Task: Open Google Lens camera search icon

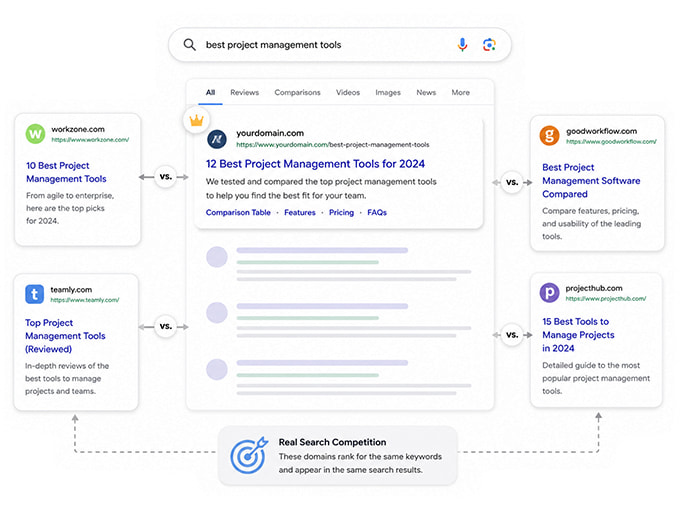Action: coord(489,45)
